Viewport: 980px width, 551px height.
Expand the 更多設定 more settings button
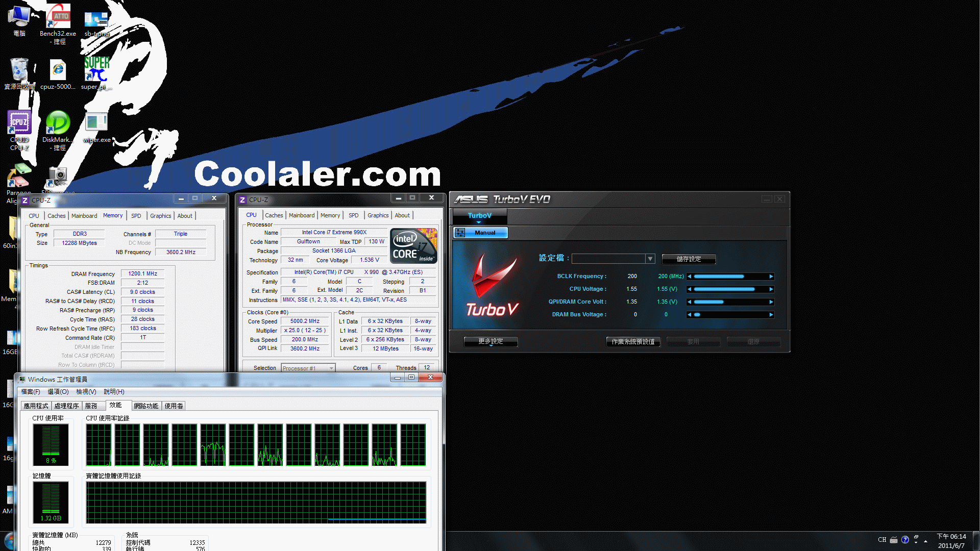[x=491, y=342]
